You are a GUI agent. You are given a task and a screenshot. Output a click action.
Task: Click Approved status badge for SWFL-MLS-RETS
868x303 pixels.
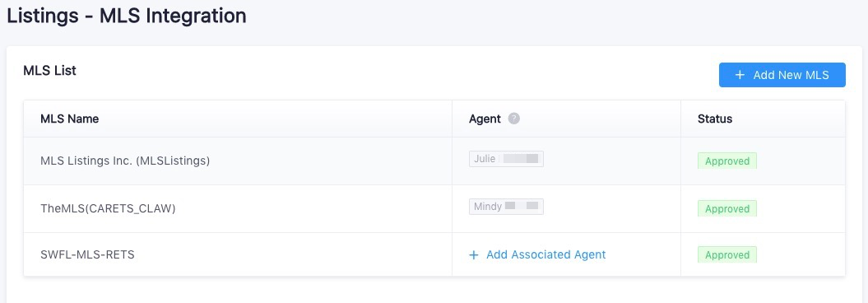(726, 254)
